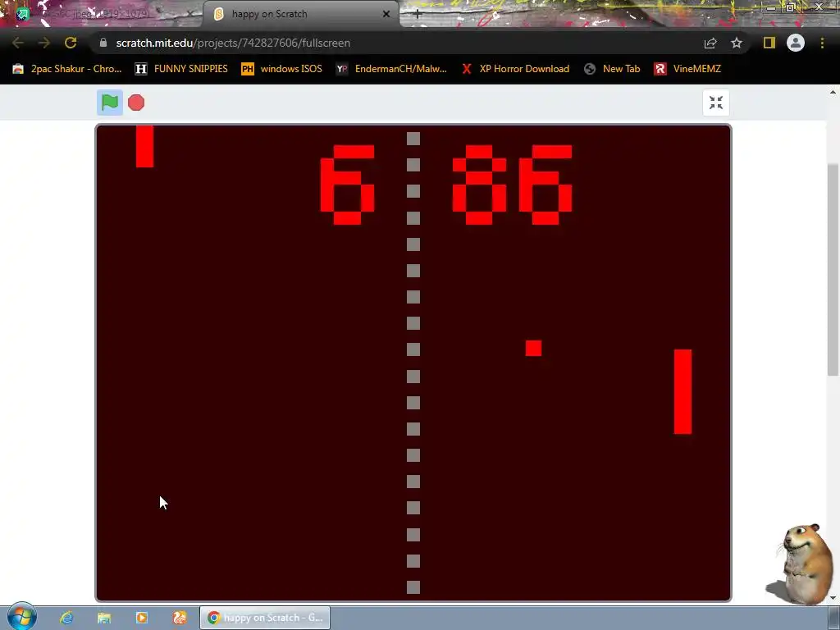Go forward in browser history

[44, 43]
